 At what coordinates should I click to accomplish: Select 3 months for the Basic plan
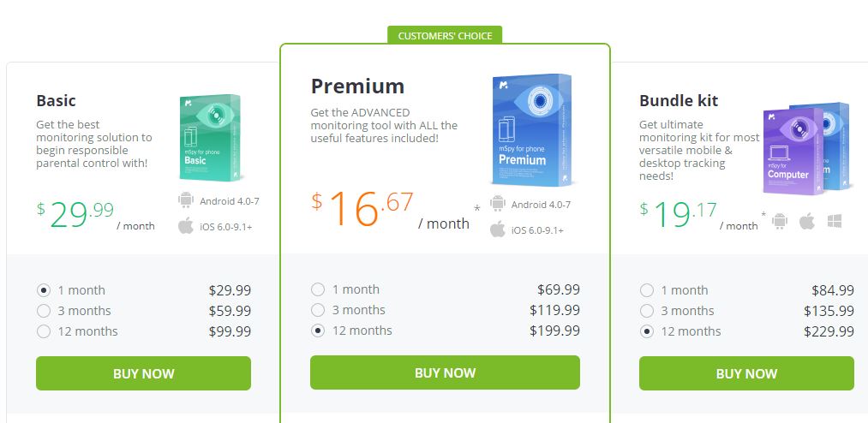pyautogui.click(x=44, y=311)
